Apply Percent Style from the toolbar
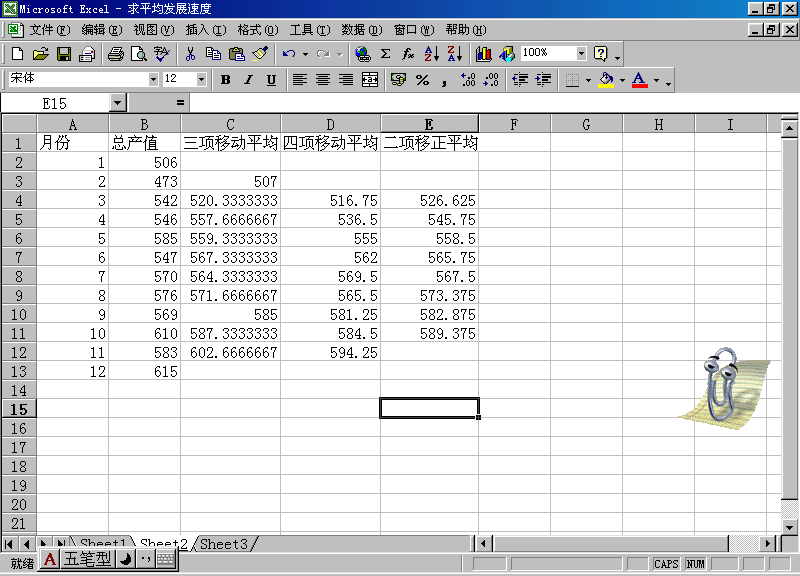This screenshot has width=800, height=576. 422,80
